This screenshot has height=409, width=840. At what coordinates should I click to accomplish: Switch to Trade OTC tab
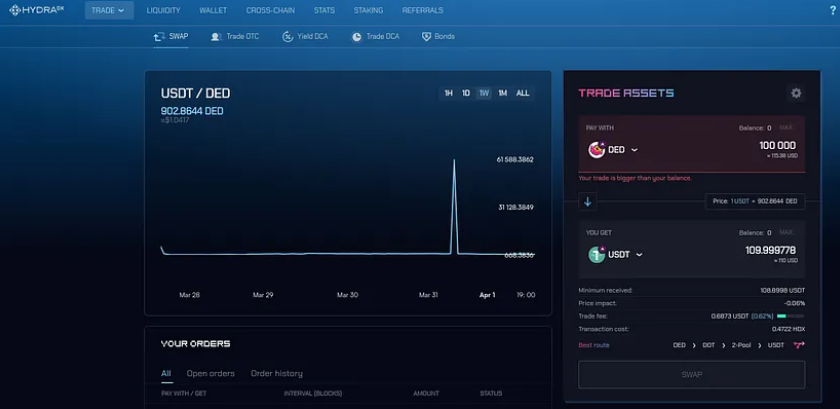click(235, 37)
